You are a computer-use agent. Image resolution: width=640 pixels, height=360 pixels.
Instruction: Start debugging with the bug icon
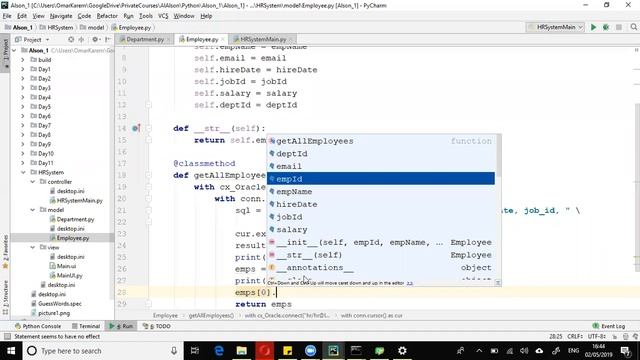[606, 27]
